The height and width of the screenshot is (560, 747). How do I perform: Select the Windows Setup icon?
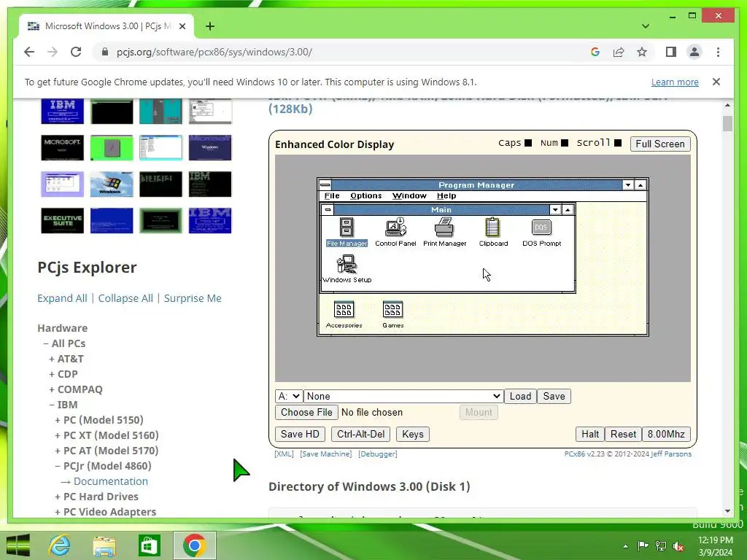(347, 269)
